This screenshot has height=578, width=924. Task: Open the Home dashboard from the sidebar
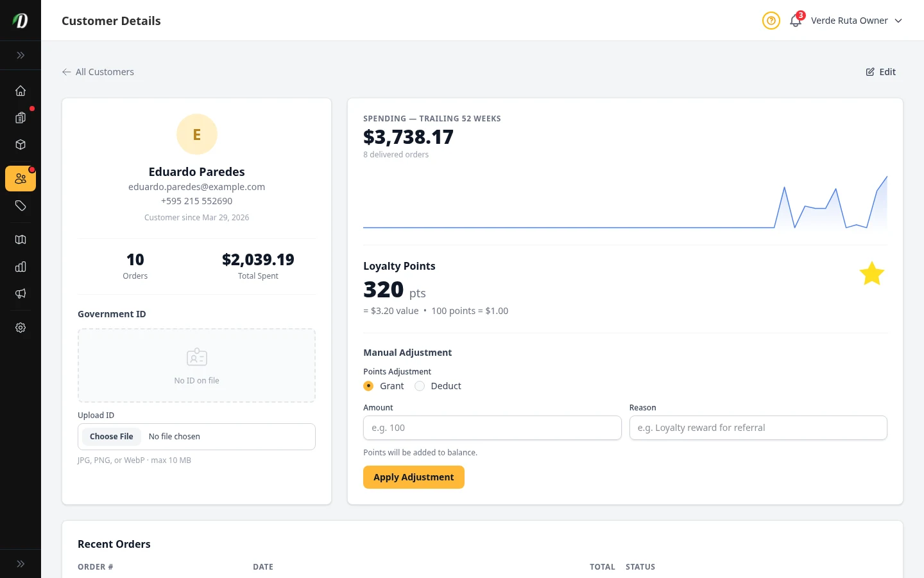[21, 91]
